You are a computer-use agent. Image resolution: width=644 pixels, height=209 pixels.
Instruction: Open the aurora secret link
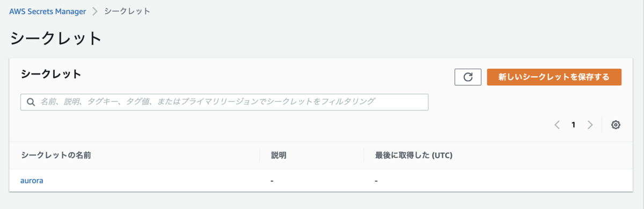pyautogui.click(x=32, y=181)
